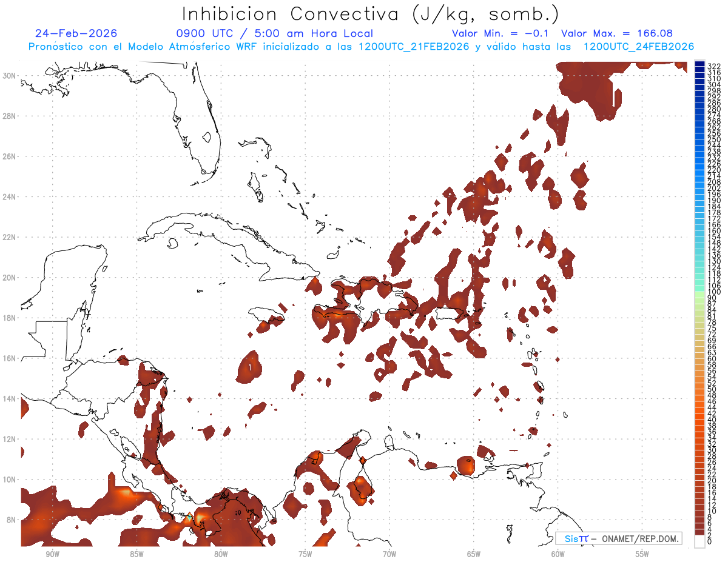The width and height of the screenshot is (728, 562).
Task: Click the latitude label "20N"
Action: coord(10,278)
